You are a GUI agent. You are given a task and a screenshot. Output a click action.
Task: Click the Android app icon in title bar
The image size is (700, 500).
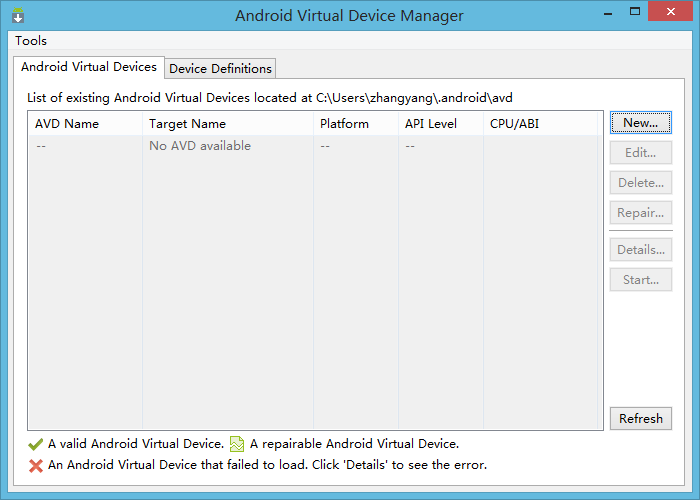[17, 16]
